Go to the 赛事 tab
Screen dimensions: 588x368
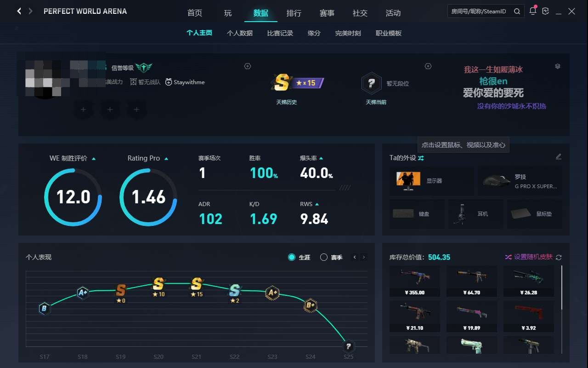(327, 13)
